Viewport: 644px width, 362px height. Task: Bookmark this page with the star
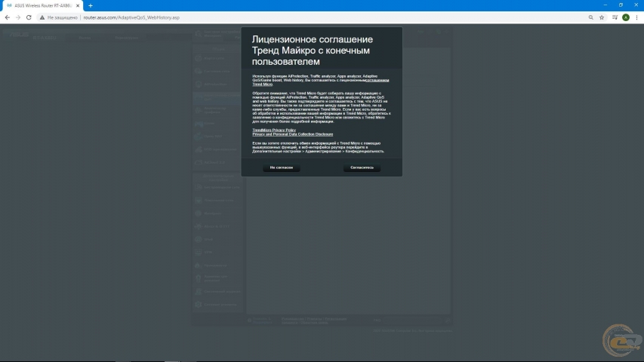[602, 17]
